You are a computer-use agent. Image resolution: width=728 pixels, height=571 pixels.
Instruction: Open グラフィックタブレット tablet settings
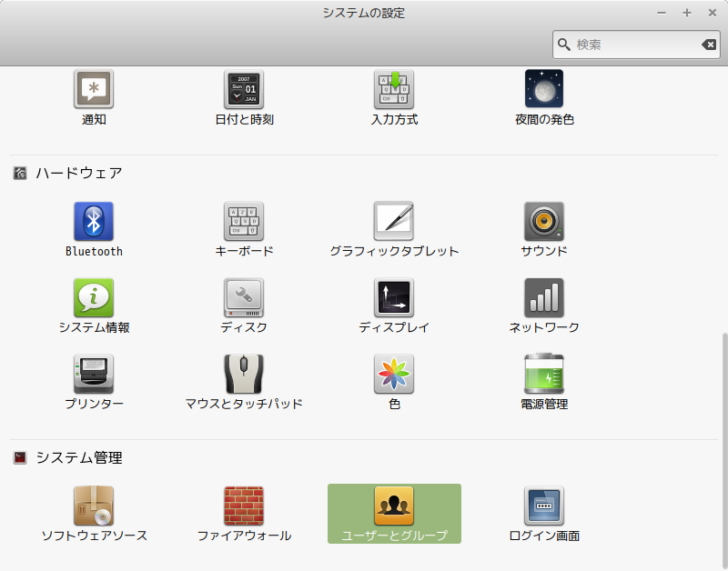point(394,230)
